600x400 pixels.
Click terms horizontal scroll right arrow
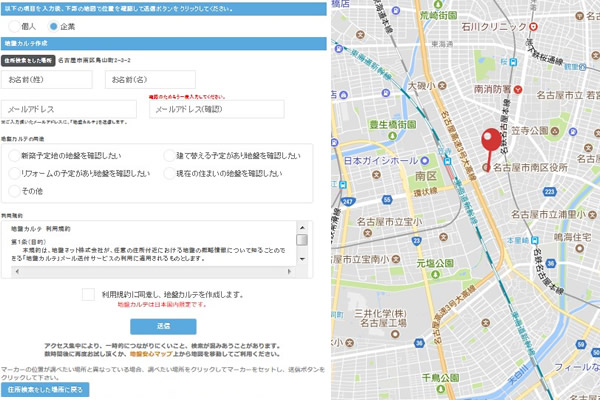(289, 271)
